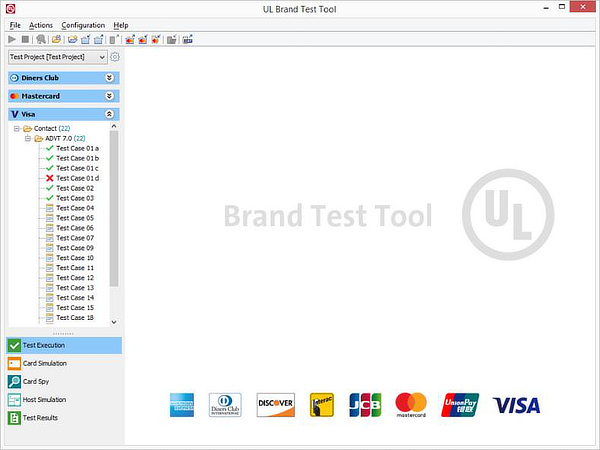
Task: Click the last toolbar icon, dark blue device
Action: [x=188, y=39]
